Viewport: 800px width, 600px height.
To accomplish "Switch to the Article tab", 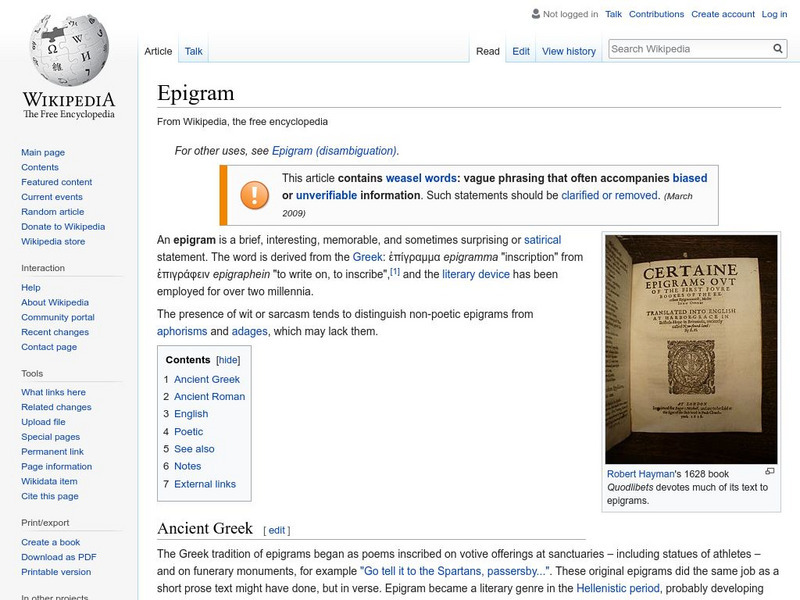I will (x=158, y=51).
